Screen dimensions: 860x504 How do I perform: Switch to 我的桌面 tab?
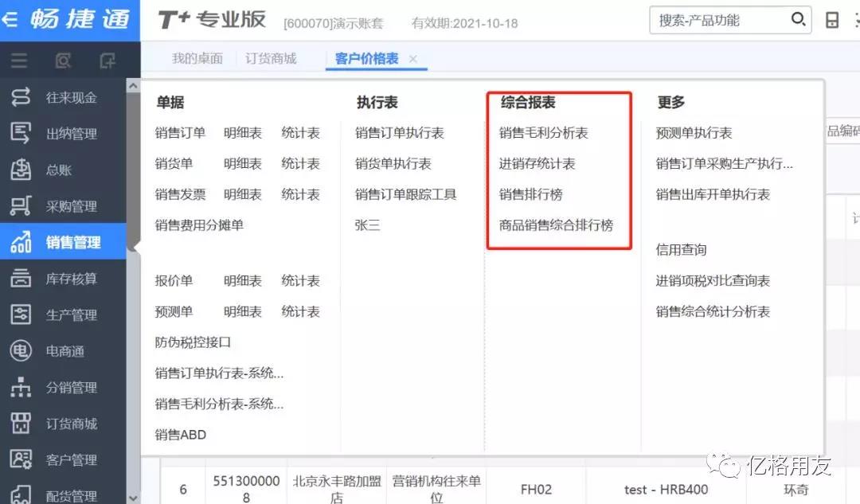pyautogui.click(x=197, y=59)
